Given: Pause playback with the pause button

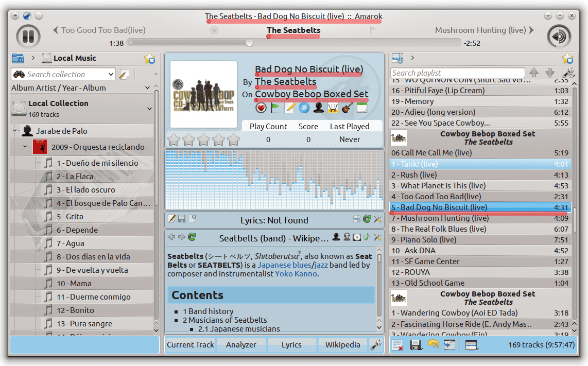Looking at the screenshot, I should coord(28,37).
